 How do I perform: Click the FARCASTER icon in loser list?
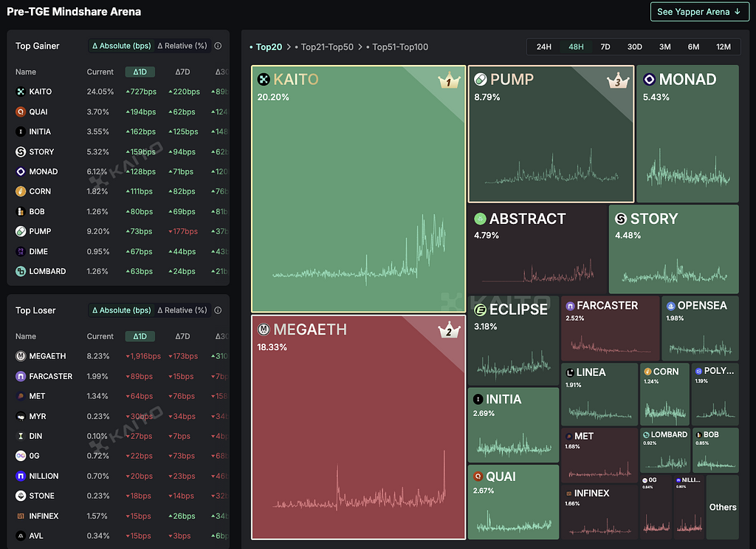point(20,376)
